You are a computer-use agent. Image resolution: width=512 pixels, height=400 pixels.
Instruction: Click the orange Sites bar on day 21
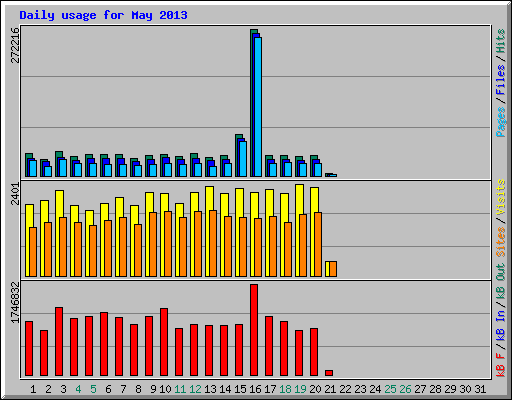coord(333,269)
